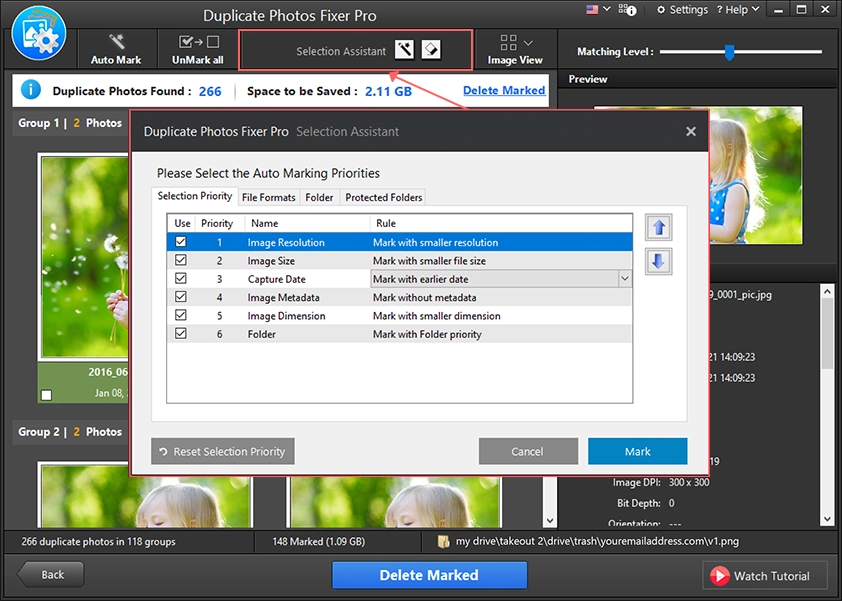This screenshot has height=601, width=842.
Task: Open the Folder tab
Action: [319, 197]
